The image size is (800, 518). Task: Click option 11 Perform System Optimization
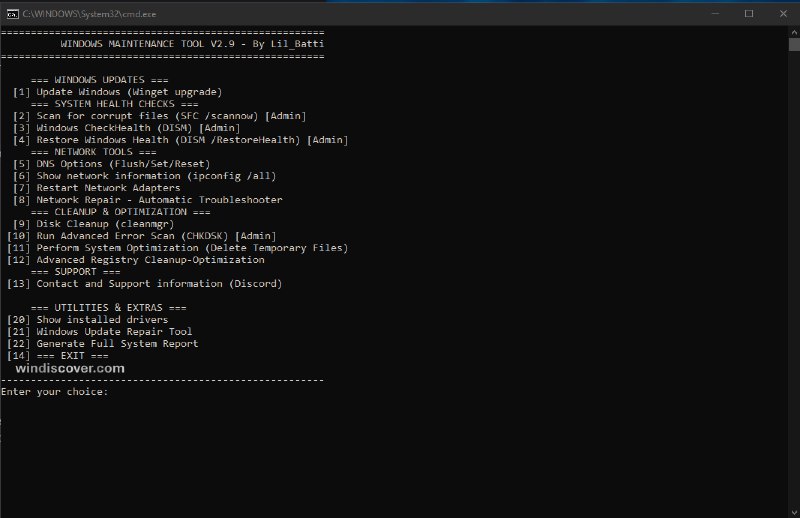coord(178,248)
